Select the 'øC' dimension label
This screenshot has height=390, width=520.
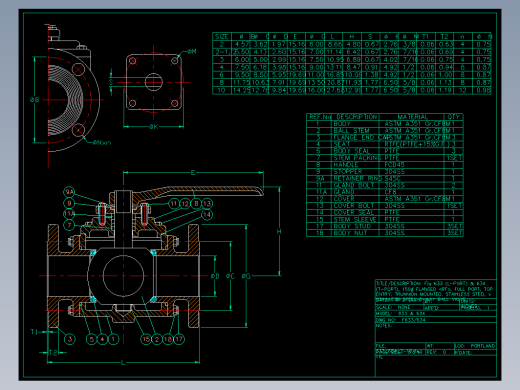point(230,276)
